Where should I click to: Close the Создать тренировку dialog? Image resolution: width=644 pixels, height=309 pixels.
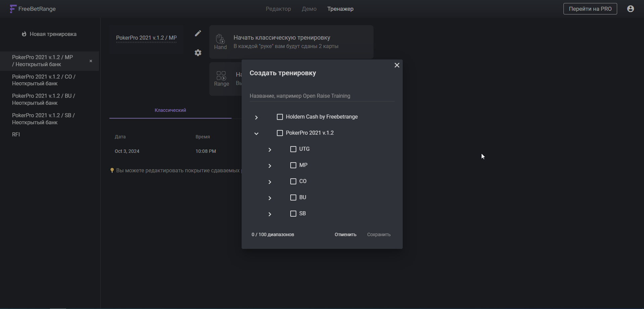397,65
